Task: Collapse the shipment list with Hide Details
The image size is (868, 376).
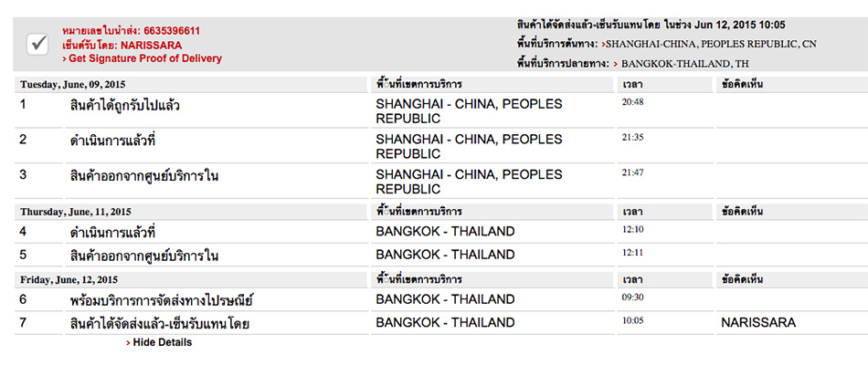Action: [162, 342]
